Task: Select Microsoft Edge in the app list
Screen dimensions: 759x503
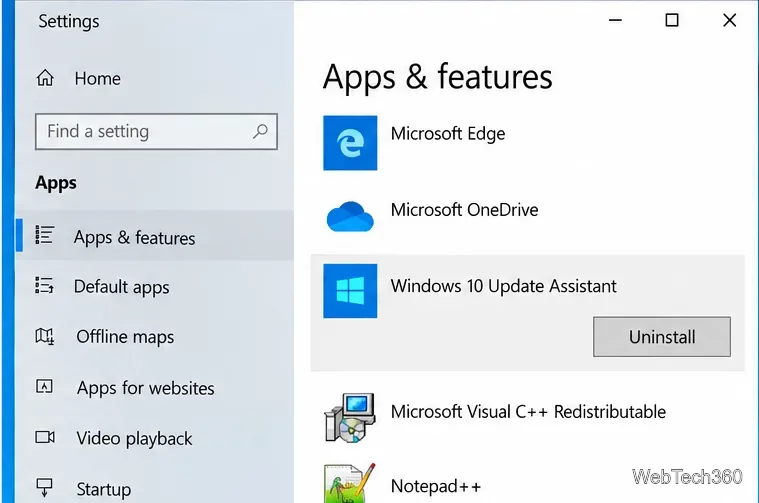Action: point(448,134)
